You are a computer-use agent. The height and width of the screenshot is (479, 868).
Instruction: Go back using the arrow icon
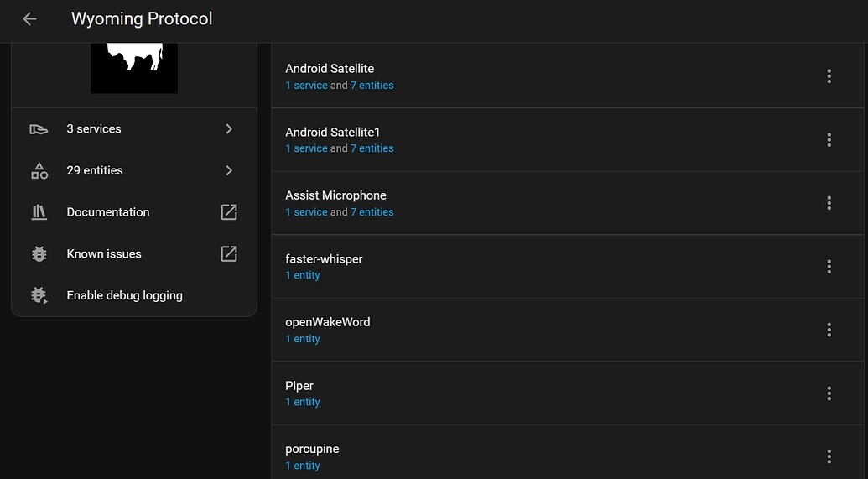29,18
